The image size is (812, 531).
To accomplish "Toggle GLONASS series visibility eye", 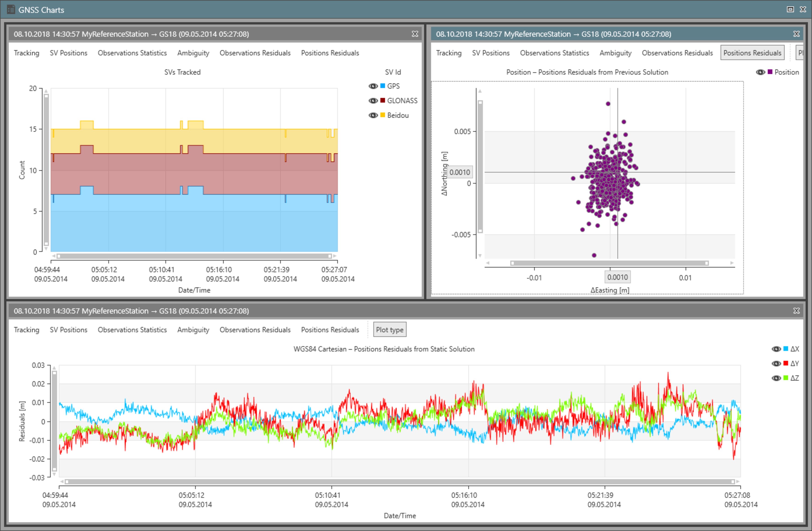I will tap(373, 101).
